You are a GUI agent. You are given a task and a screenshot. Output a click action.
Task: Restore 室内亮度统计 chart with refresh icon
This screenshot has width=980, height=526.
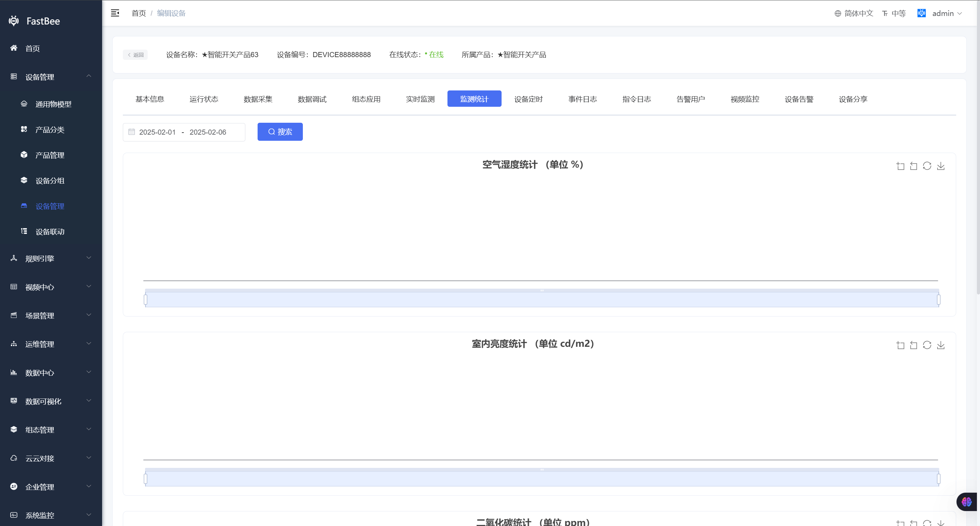(927, 345)
